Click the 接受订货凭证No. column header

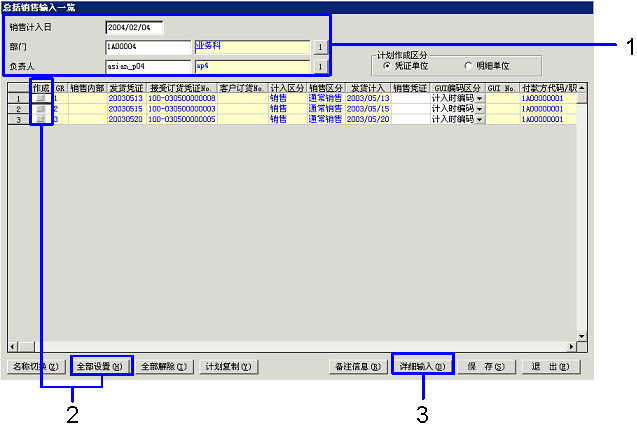coord(182,88)
